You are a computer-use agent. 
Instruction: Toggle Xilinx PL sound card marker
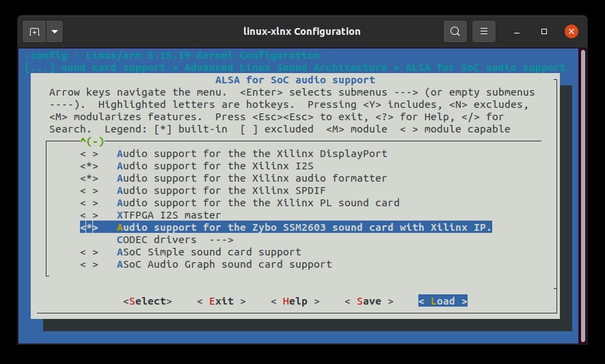[x=89, y=204]
